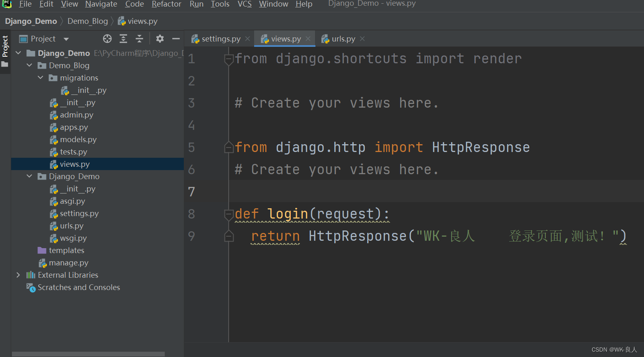This screenshot has height=357, width=644.
Task: Click the Scratches and Consoles clock icon
Action: pos(31,288)
